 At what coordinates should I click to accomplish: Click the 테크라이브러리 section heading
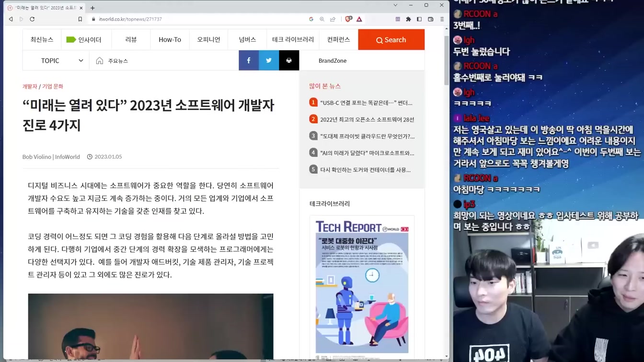pos(330,204)
